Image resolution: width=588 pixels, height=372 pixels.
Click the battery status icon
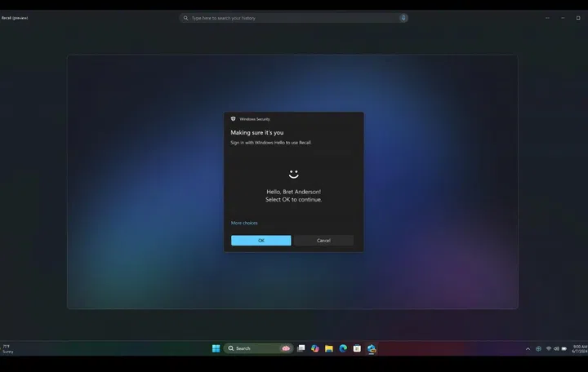click(x=564, y=349)
